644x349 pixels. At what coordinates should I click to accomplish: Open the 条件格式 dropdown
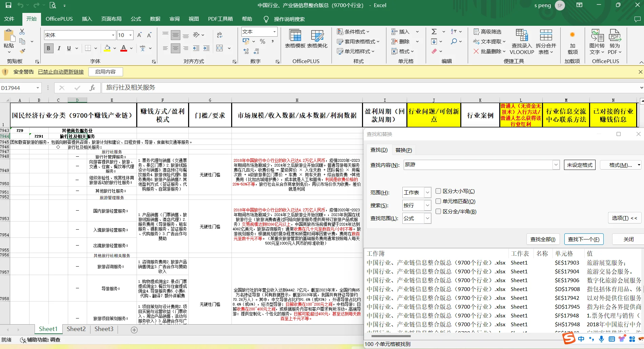tap(353, 32)
